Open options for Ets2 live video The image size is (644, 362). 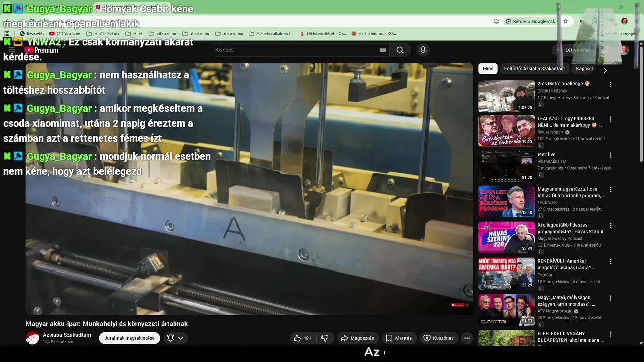611,155
